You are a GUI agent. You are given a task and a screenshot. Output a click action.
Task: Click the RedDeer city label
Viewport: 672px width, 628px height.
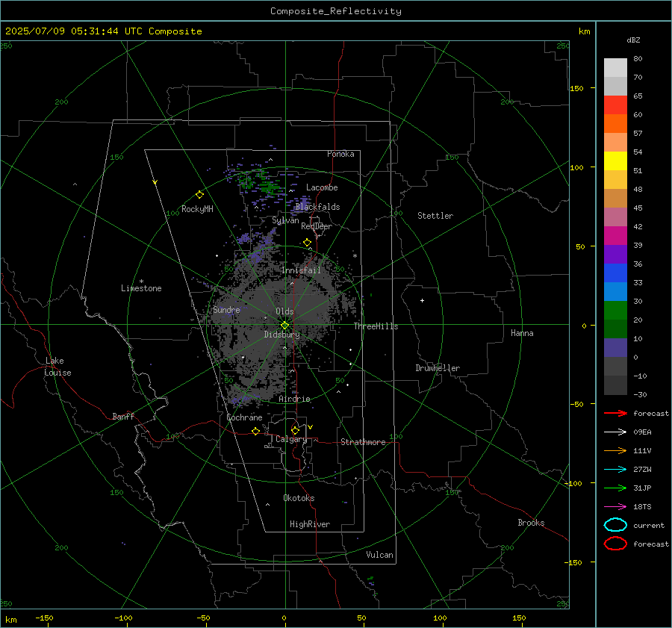click(x=317, y=226)
